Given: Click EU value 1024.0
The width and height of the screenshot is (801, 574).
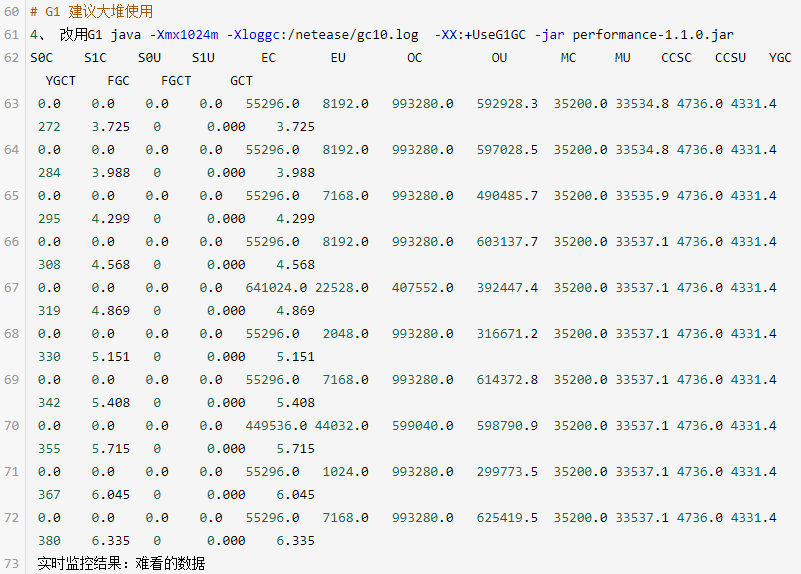Looking at the screenshot, I should tap(345, 471).
